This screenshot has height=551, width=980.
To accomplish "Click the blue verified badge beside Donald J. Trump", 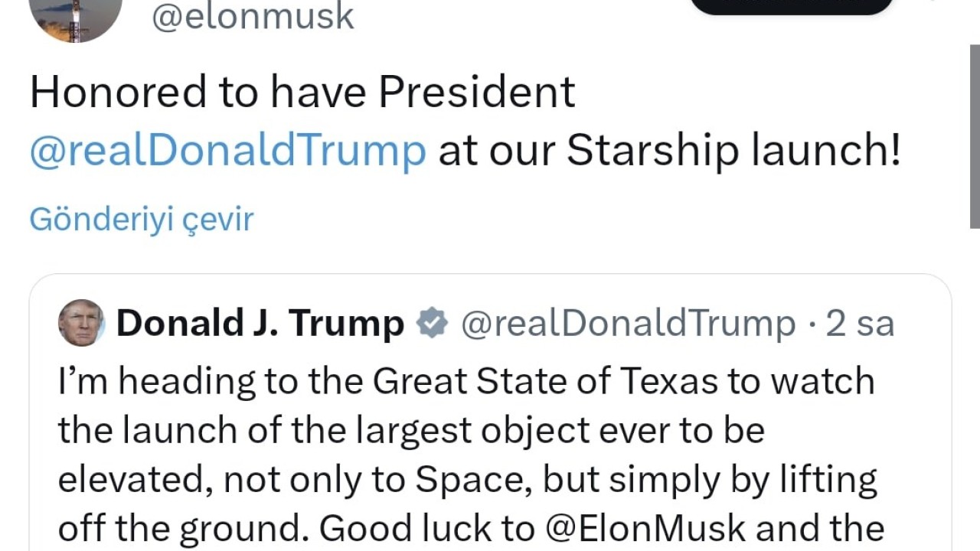I will tap(432, 323).
